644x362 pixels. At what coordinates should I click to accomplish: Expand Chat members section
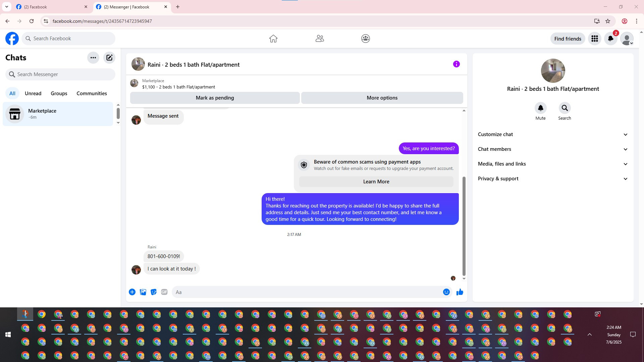(x=552, y=149)
